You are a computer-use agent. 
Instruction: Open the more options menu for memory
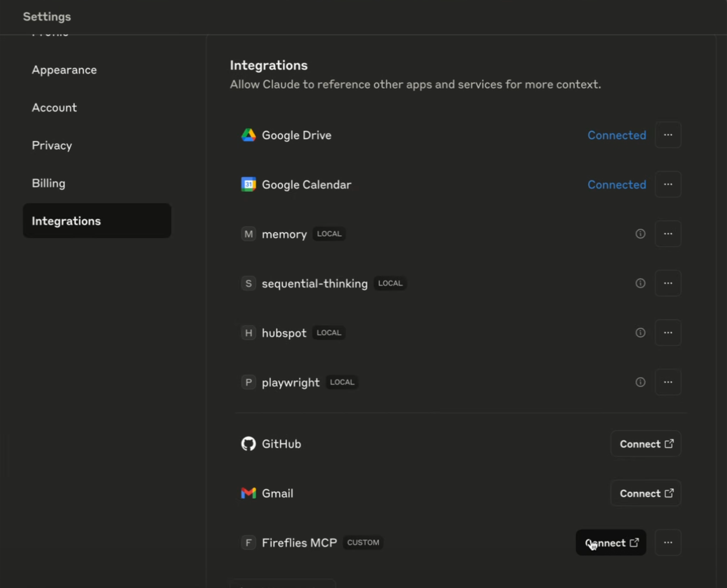pyautogui.click(x=668, y=233)
